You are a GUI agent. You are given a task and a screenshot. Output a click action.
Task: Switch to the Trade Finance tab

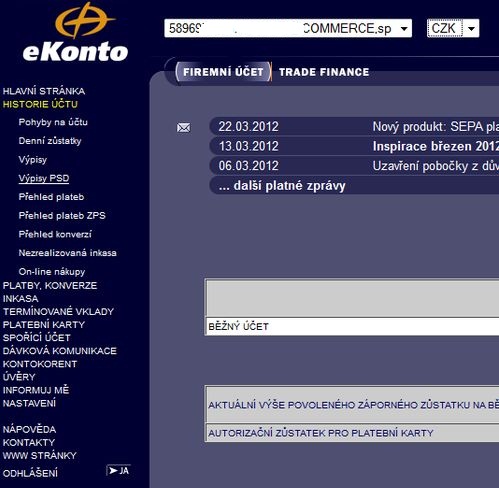click(x=324, y=72)
